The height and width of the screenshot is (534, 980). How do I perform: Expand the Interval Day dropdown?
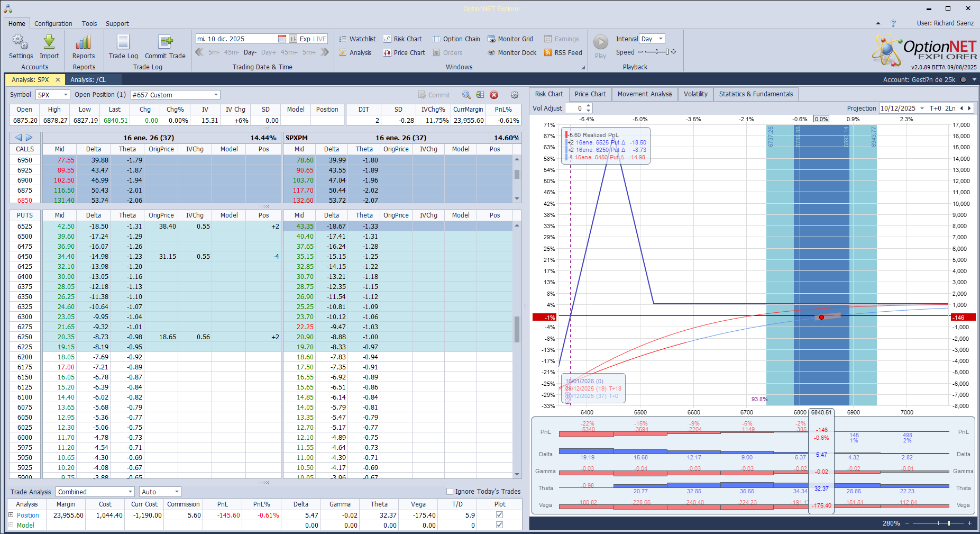(661, 39)
